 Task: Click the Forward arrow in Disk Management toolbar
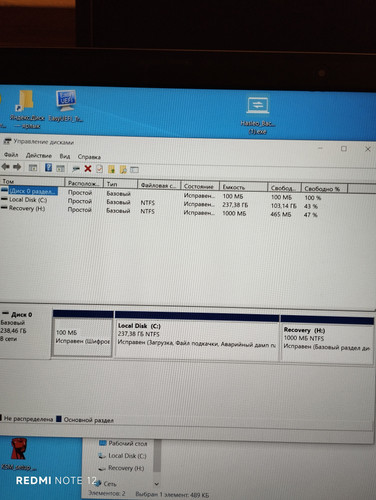click(17, 167)
